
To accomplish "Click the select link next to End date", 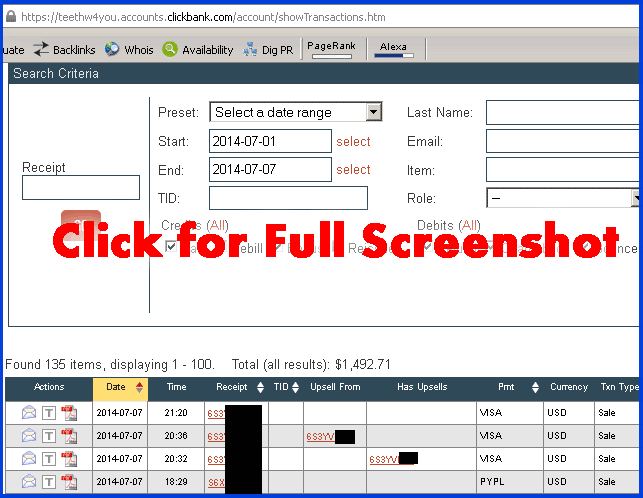I will tap(353, 170).
